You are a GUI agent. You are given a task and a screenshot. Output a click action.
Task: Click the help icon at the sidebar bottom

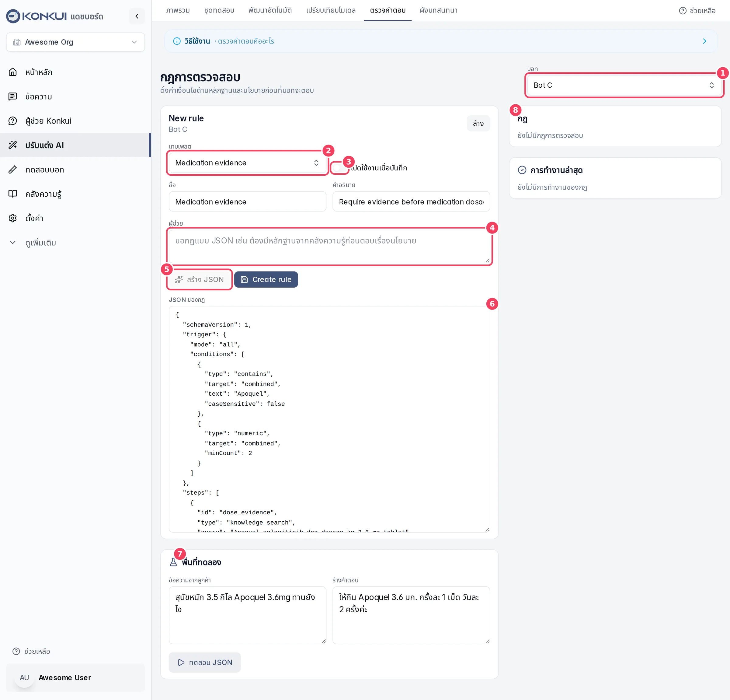pyautogui.click(x=16, y=651)
